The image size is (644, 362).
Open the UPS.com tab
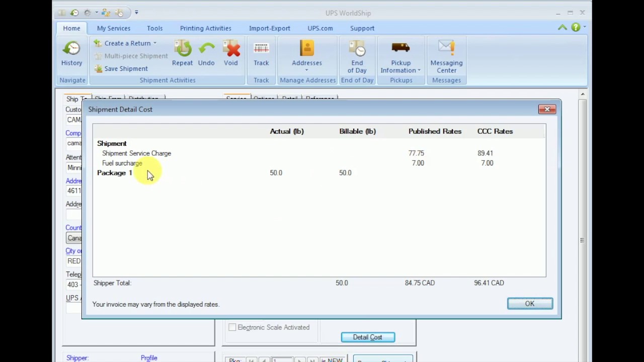click(320, 28)
